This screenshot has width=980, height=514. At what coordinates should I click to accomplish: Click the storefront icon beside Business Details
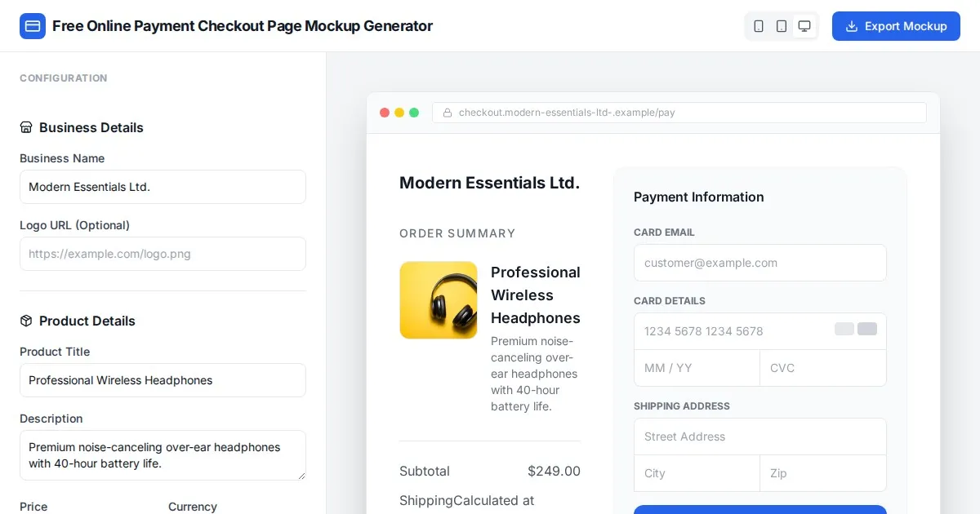pyautogui.click(x=26, y=127)
